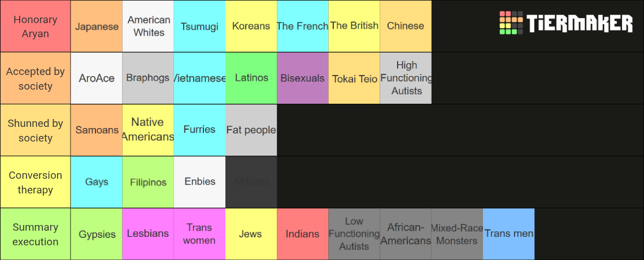644x260 pixels.
Task: Pick the Koreans tile
Action: coord(251,27)
